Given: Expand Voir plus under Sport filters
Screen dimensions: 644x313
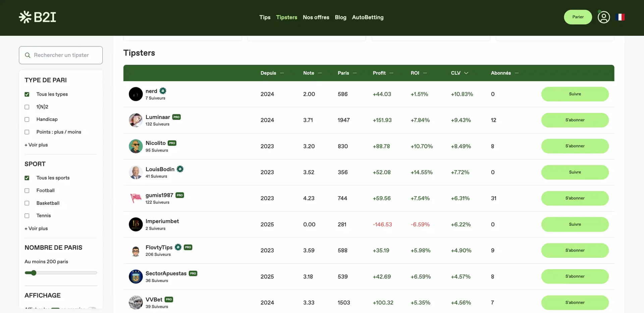Looking at the screenshot, I should (x=36, y=228).
